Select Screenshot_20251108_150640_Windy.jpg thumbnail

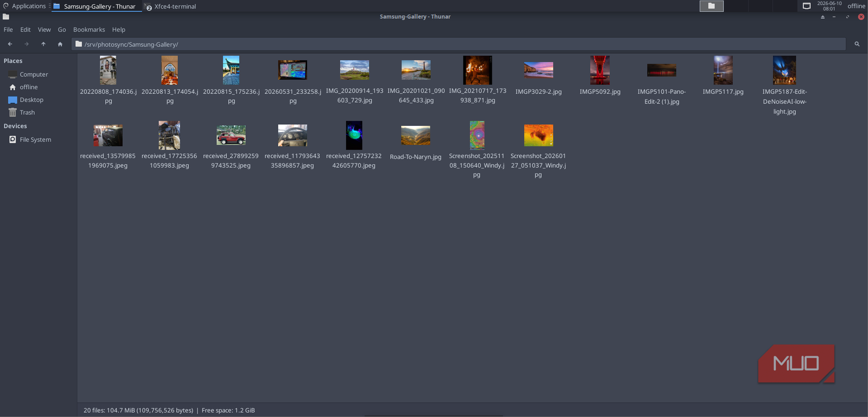477,135
